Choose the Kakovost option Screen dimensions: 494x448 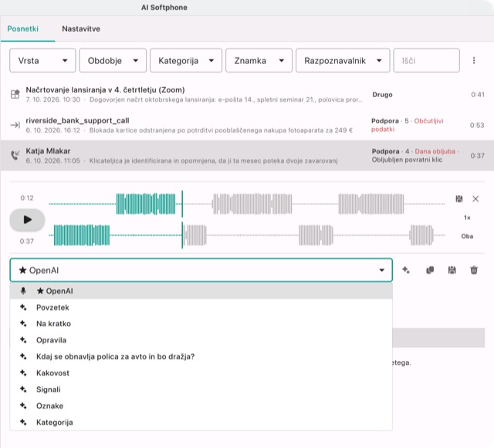coord(201,372)
